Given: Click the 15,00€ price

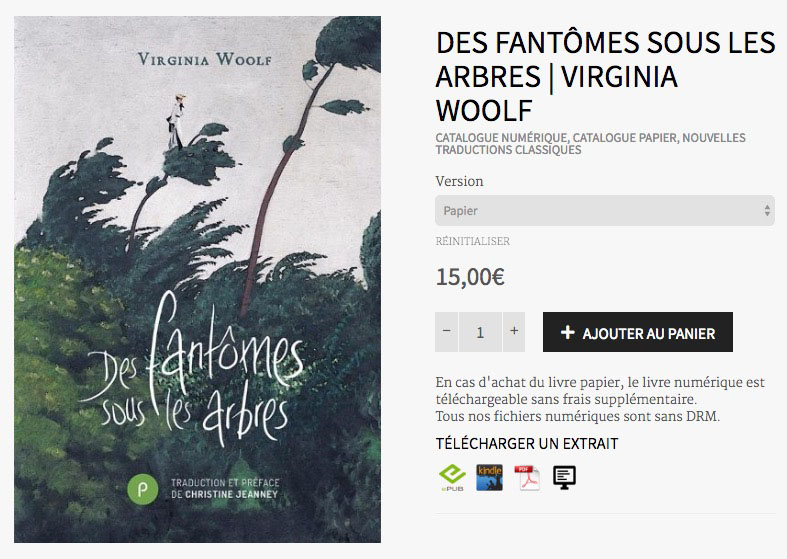Looking at the screenshot, I should (470, 277).
